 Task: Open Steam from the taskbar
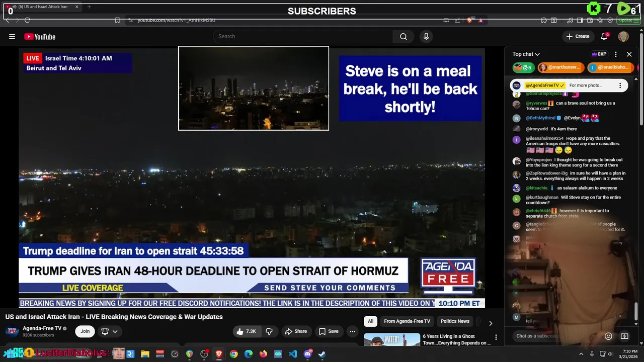coord(322,354)
